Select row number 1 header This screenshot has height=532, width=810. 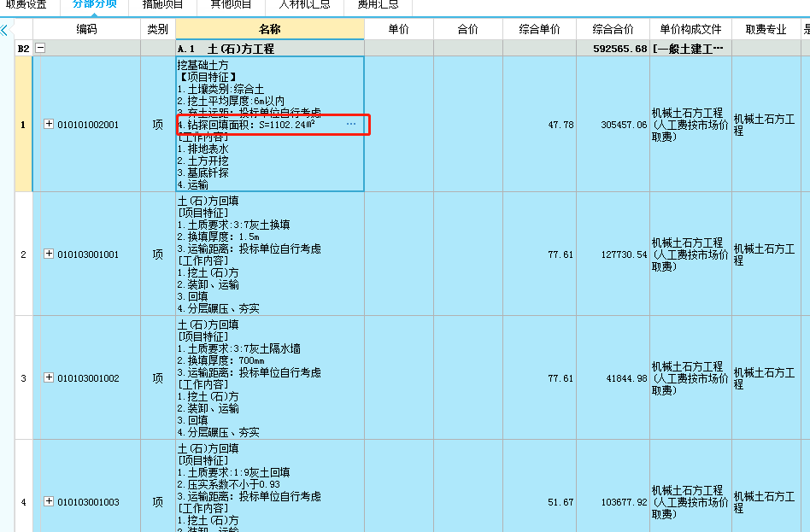pos(23,125)
